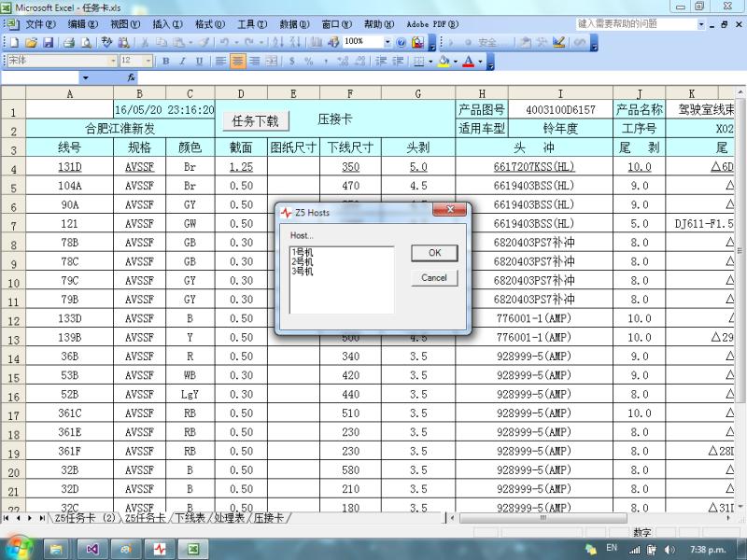Open the Chart Wizard icon
This screenshot has height=560, width=747.
(317, 42)
